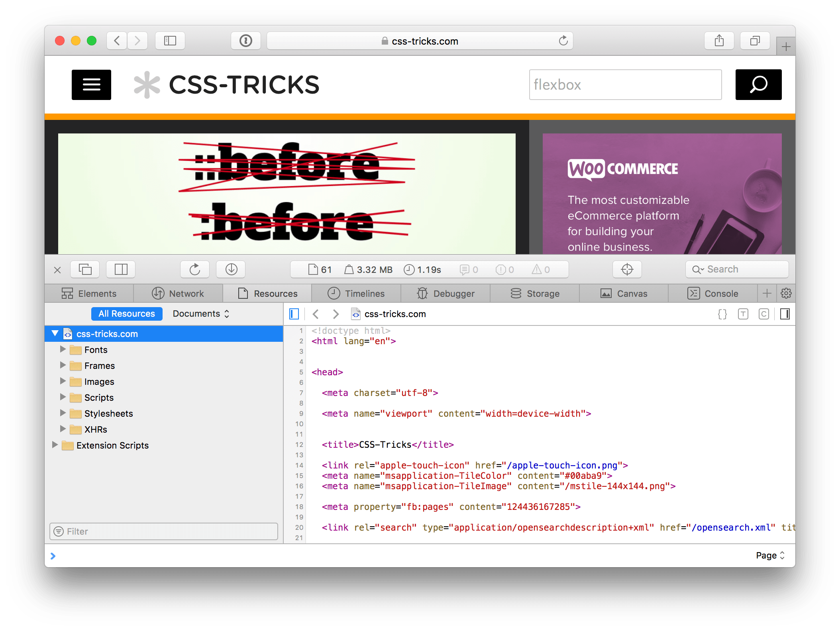Expand the Stylesheets folder
This screenshot has height=631, width=840.
tap(63, 413)
